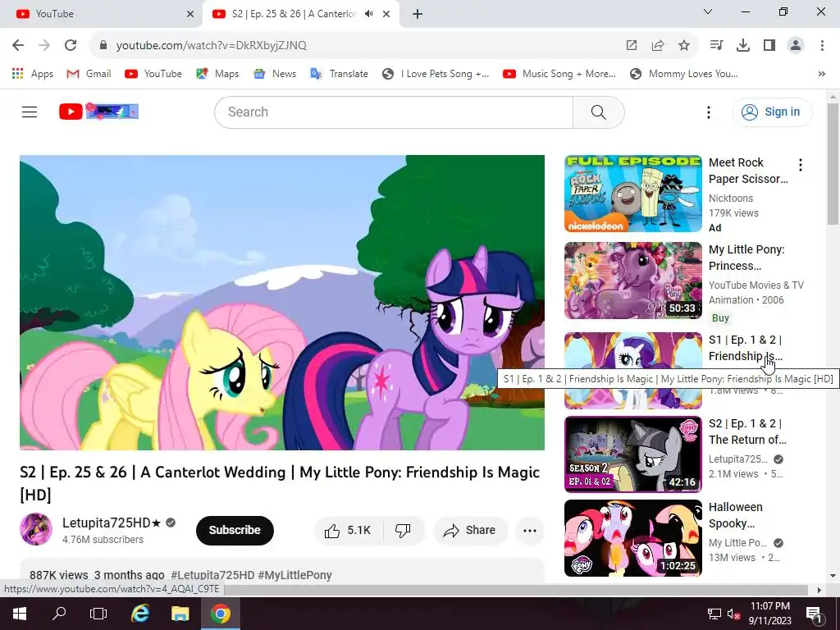Viewport: 840px width, 630px height.
Task: Open Windows Start menu
Action: [20, 614]
